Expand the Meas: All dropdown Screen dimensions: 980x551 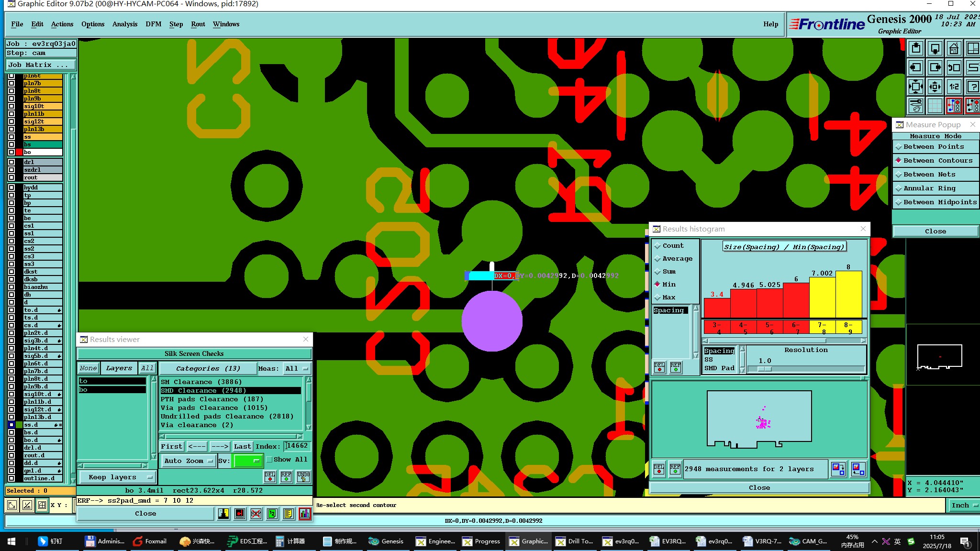point(297,369)
